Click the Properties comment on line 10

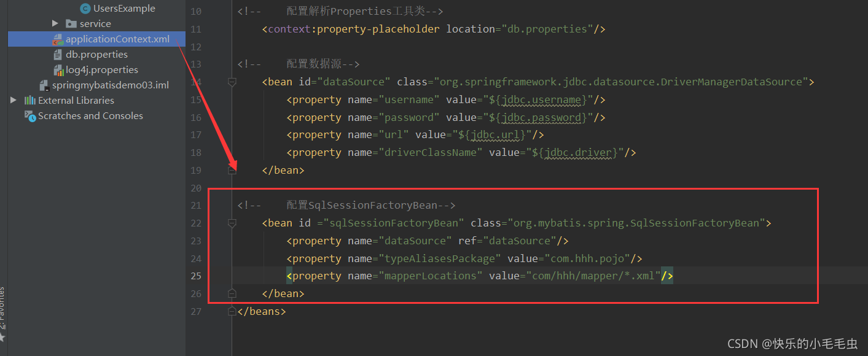(340, 11)
